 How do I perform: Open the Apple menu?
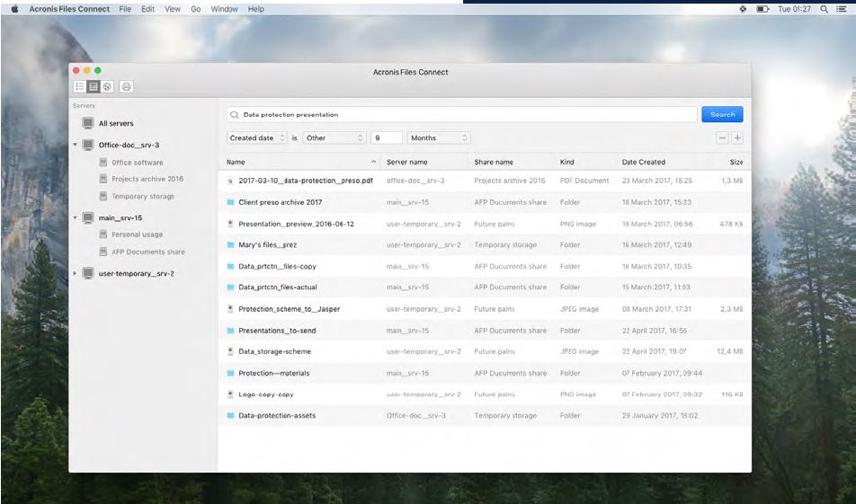point(14,9)
